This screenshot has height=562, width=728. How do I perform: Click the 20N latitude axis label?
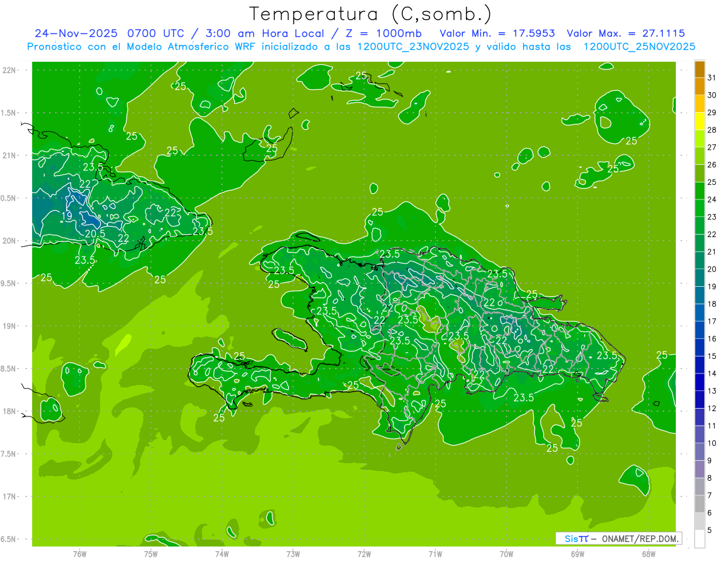pyautogui.click(x=9, y=241)
